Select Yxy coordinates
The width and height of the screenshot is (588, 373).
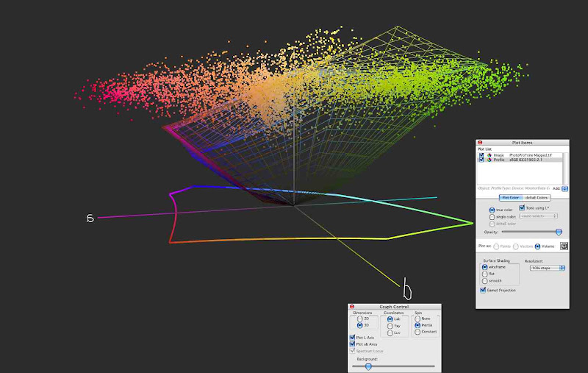click(x=390, y=326)
